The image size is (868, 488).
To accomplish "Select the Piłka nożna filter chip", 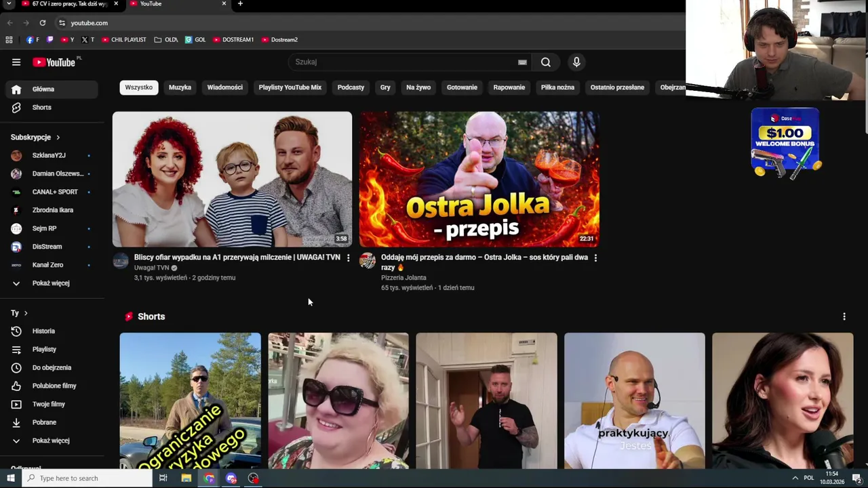I will 557,87.
